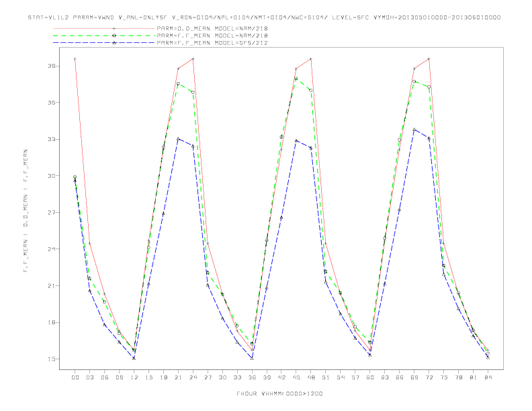Click x-axis hour label 78
Image resolution: width=532 pixels, height=411 pixels.
pyautogui.click(x=458, y=377)
